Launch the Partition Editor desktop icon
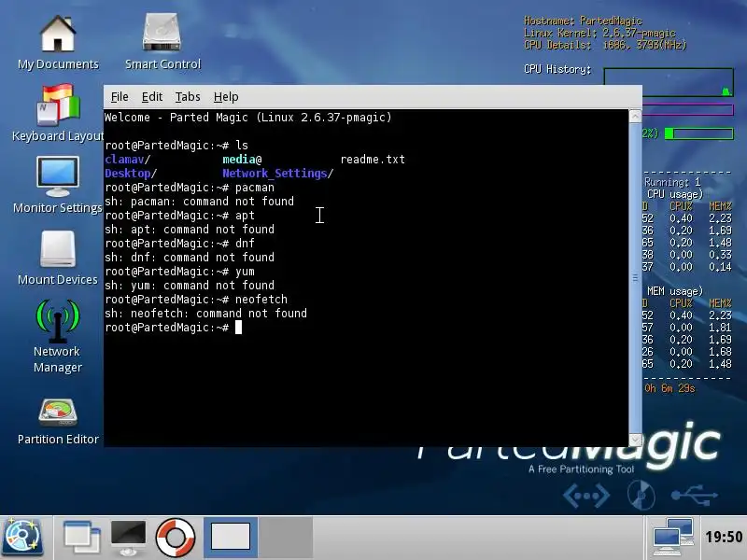This screenshot has height=560, width=747. pos(58,422)
